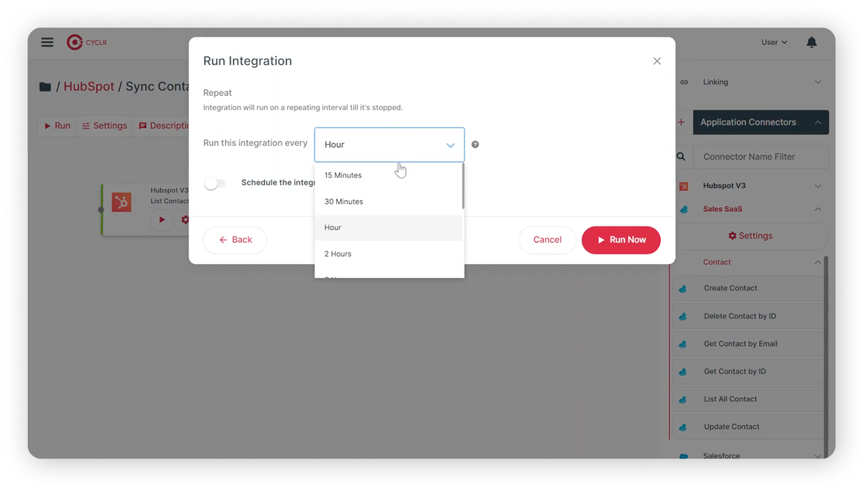Collapse the Contact section in the sidebar
Viewport: 868px width, 491px height.
tap(818, 263)
